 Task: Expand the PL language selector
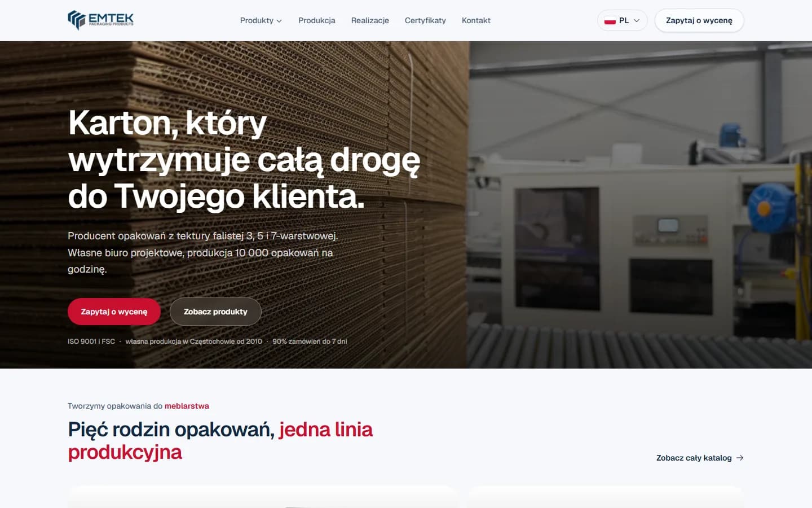click(x=622, y=20)
